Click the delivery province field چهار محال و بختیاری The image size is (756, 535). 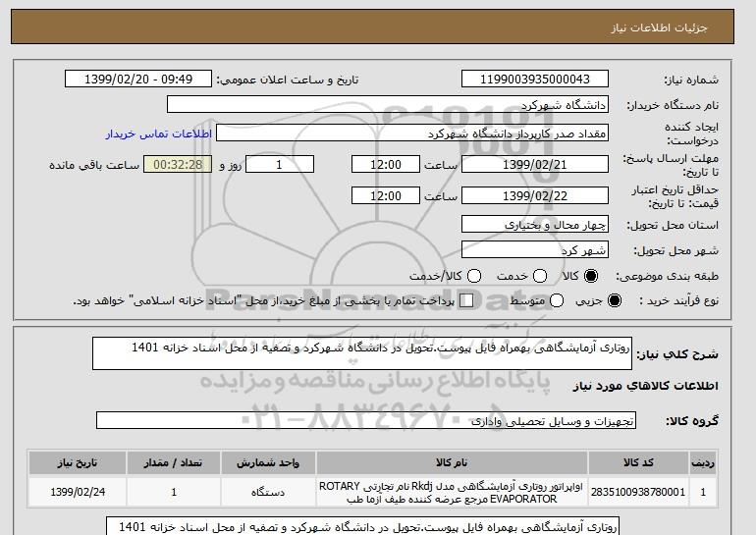pyautogui.click(x=535, y=225)
